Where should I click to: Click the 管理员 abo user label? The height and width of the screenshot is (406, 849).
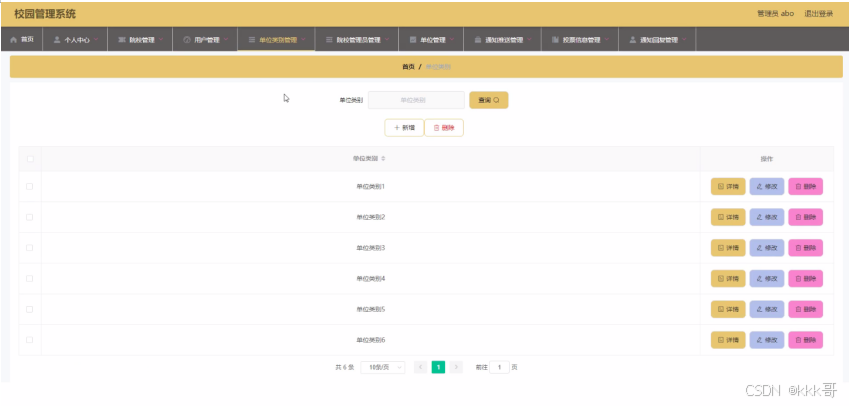click(775, 14)
